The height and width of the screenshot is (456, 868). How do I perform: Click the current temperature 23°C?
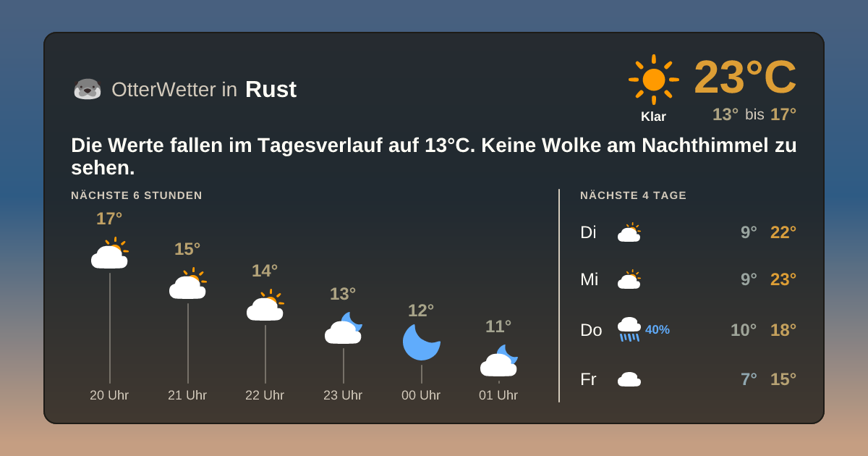click(745, 77)
